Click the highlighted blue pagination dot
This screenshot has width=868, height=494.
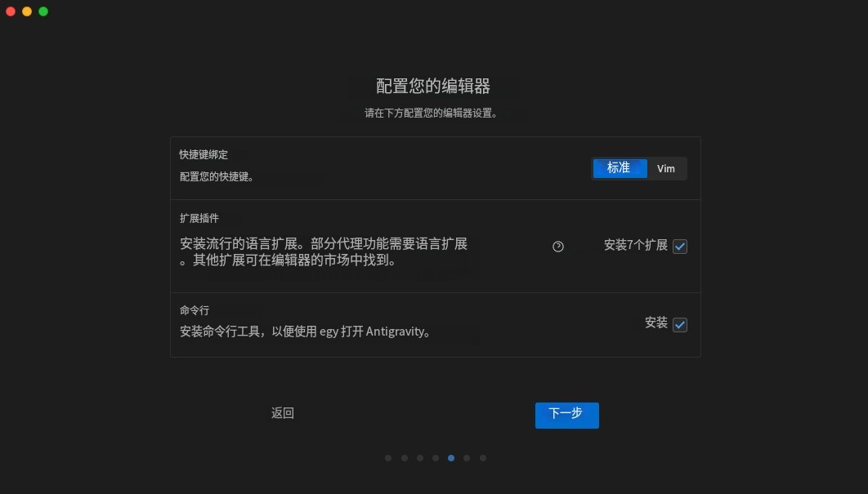click(451, 458)
